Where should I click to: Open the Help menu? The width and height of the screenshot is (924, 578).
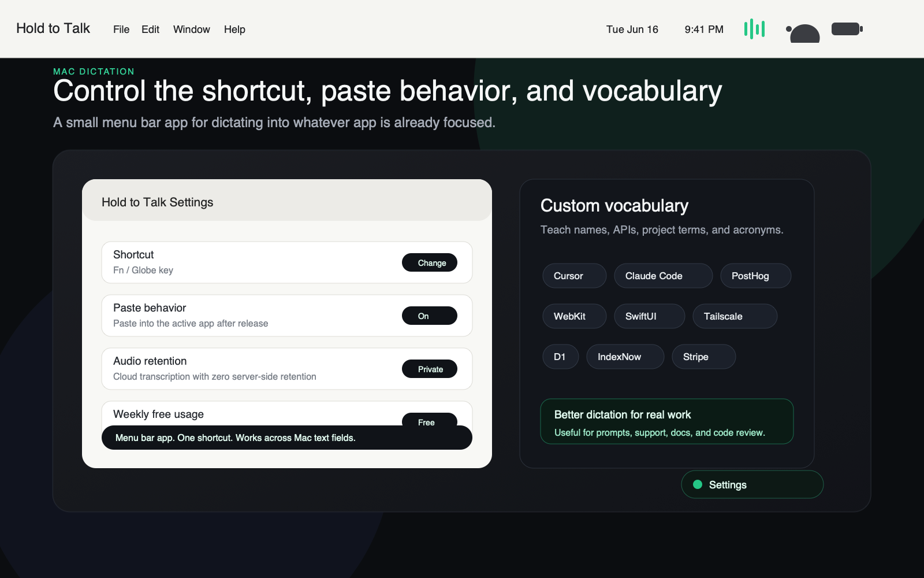click(234, 29)
